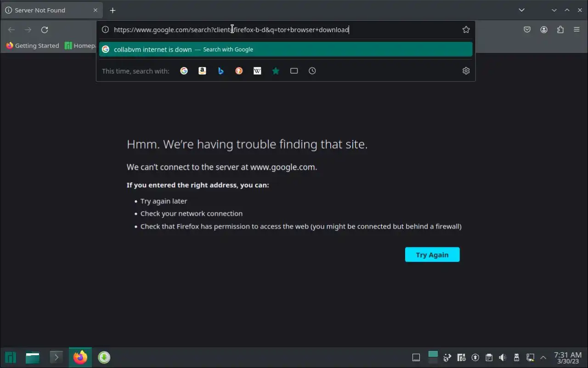Click the 'Try again later' bullet
This screenshot has width=588, height=368.
point(164,201)
